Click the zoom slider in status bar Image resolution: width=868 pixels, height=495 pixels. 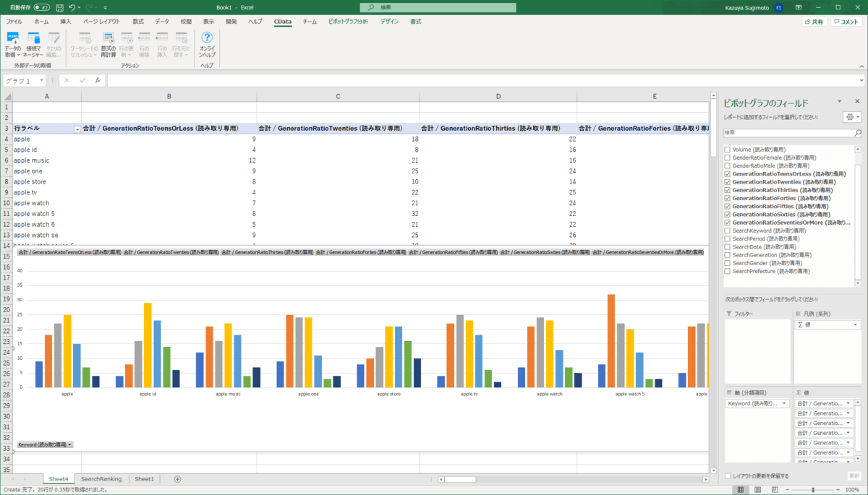pos(813,490)
